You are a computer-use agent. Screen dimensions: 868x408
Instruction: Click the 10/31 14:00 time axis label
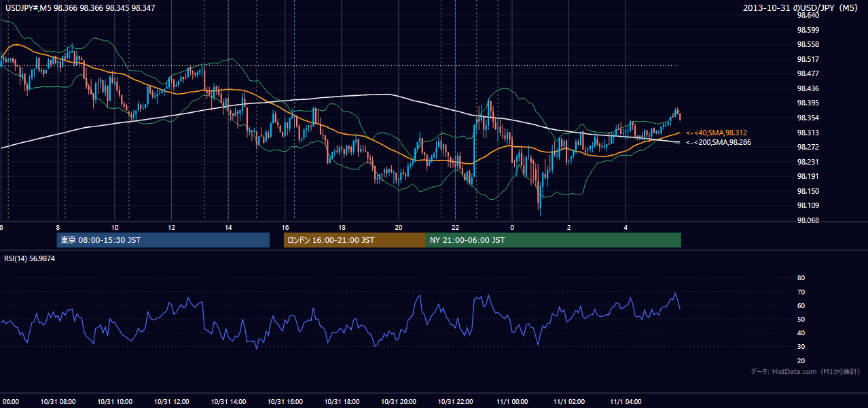pos(228,401)
